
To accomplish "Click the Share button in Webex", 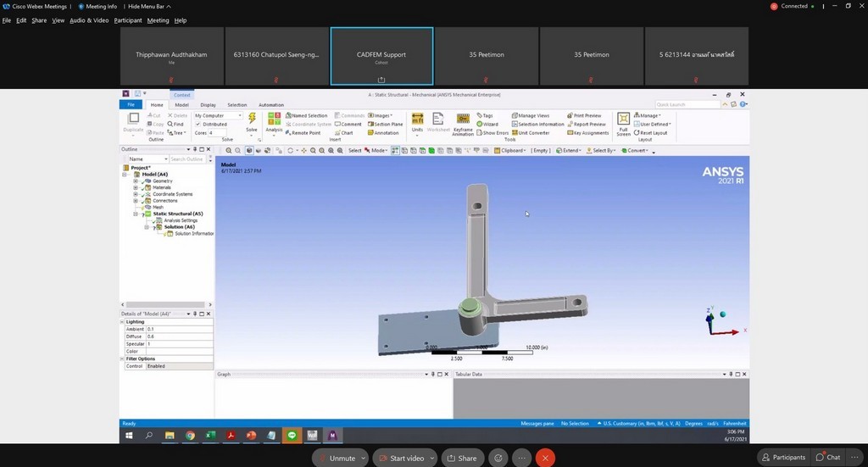I will point(462,458).
